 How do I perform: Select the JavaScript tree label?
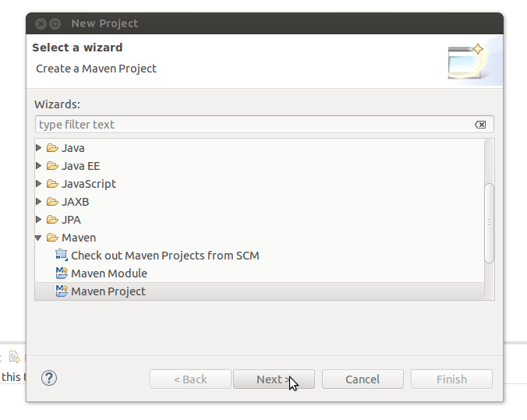coord(88,184)
